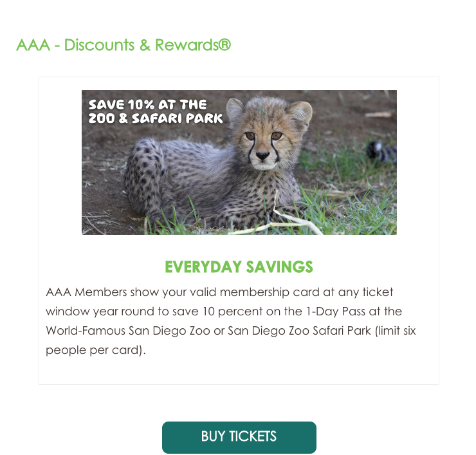Click the AAA - Discounts & Rewards heading
The image size is (476, 455).
[124, 45]
